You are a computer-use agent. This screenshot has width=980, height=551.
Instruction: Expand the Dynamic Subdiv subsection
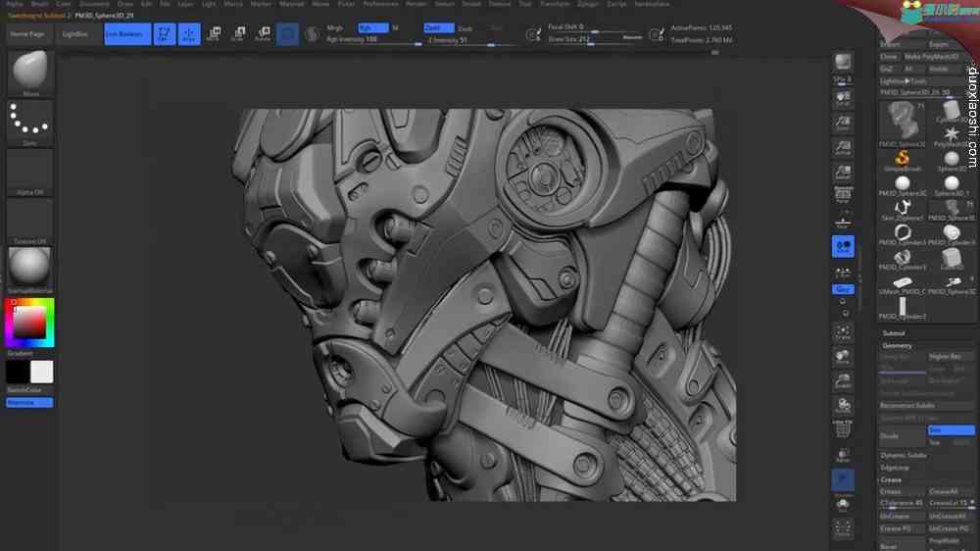[x=904, y=455]
